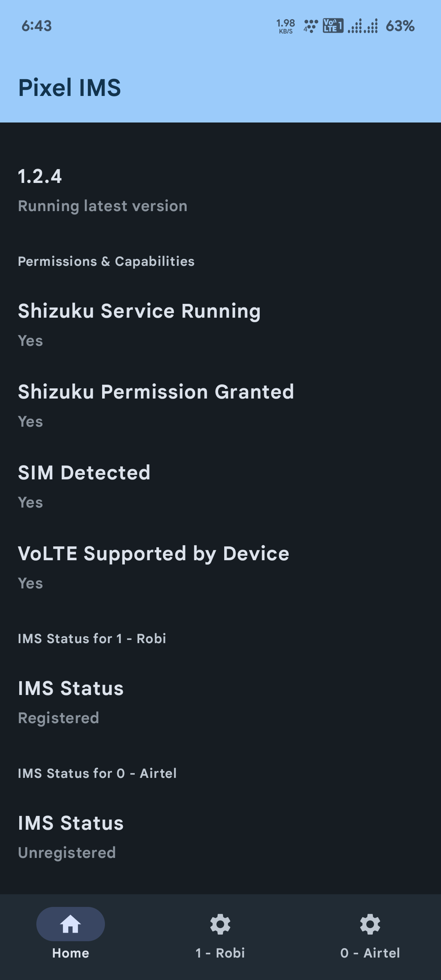Viewport: 441px width, 980px height.
Task: Tap the 6:43 clock in the status bar
Action: pyautogui.click(x=36, y=26)
